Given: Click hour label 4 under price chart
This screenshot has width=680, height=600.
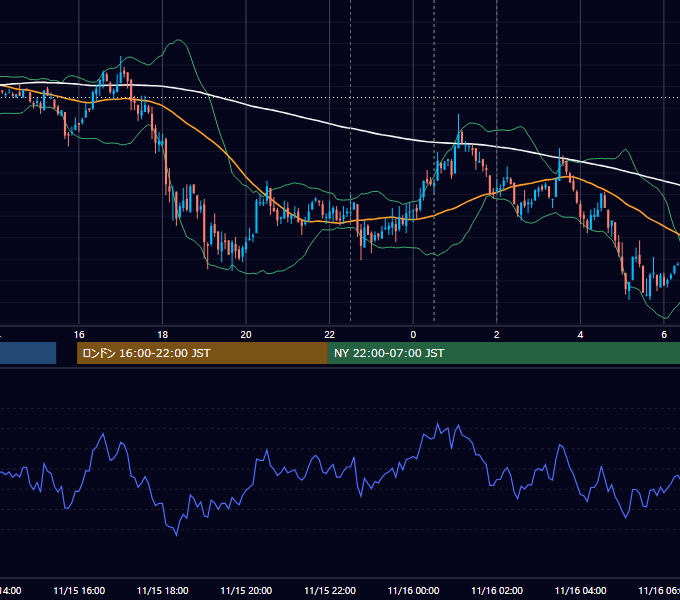Looking at the screenshot, I should click(x=580, y=334).
